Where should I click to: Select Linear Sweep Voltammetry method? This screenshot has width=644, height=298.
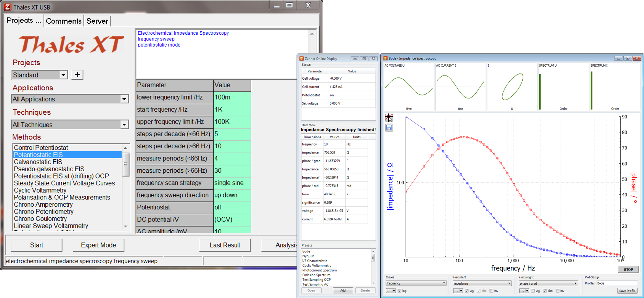pyautogui.click(x=51, y=226)
